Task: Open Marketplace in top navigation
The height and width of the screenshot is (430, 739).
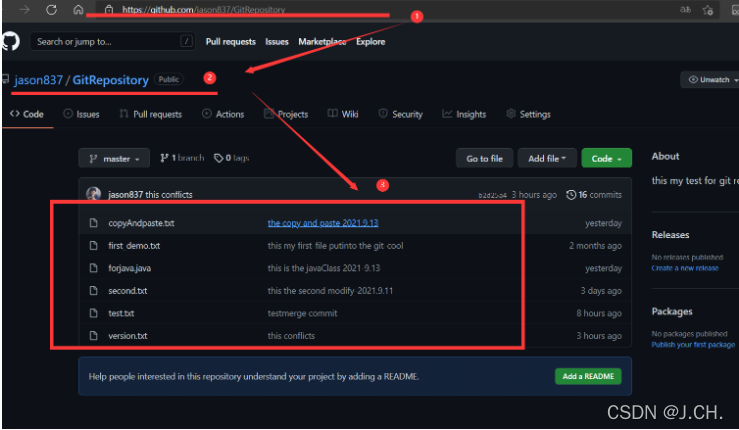Action: click(322, 41)
